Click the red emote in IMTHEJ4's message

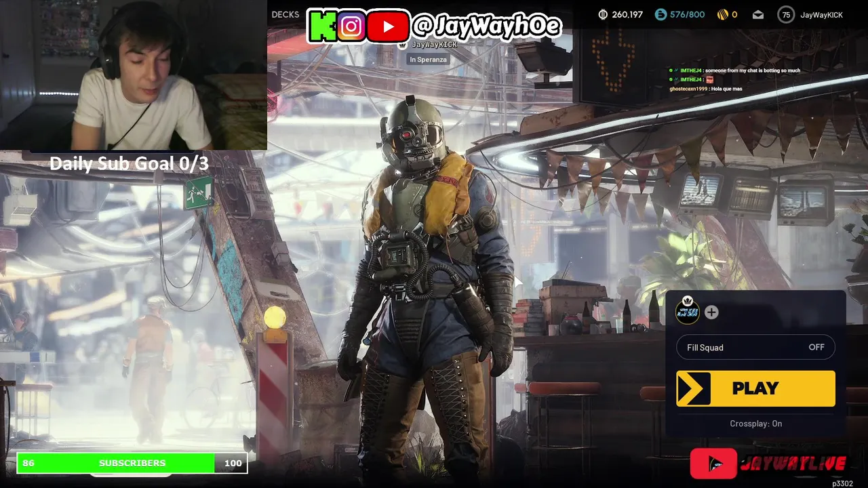709,79
